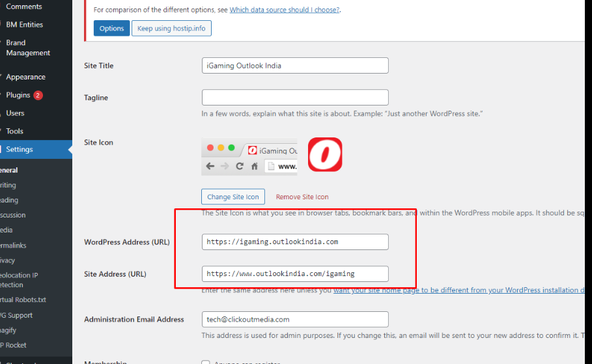
Task: Open Privacy settings submenu
Action: tap(8, 260)
